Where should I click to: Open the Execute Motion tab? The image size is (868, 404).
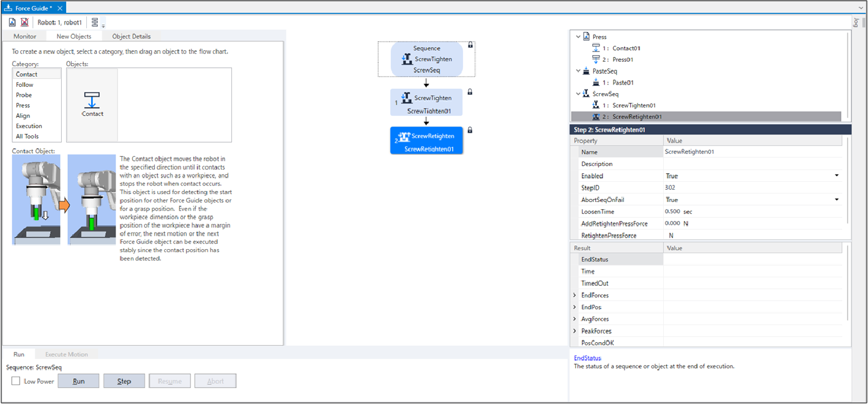click(x=67, y=354)
